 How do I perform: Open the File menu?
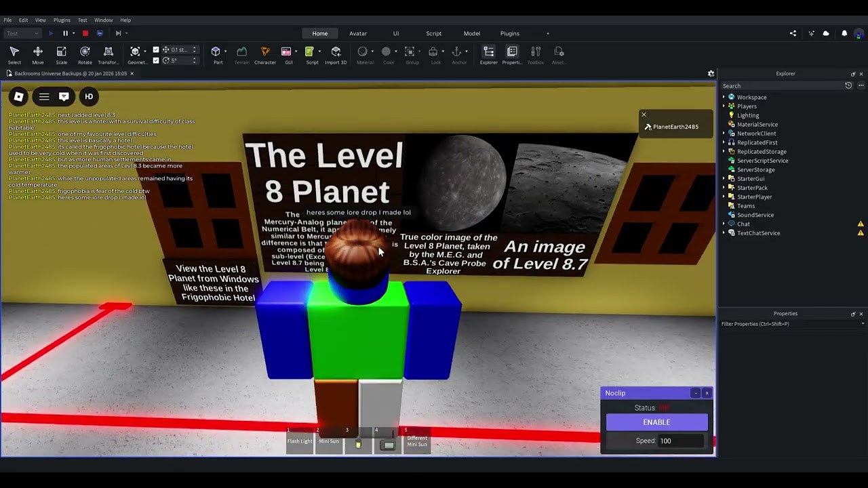click(7, 20)
